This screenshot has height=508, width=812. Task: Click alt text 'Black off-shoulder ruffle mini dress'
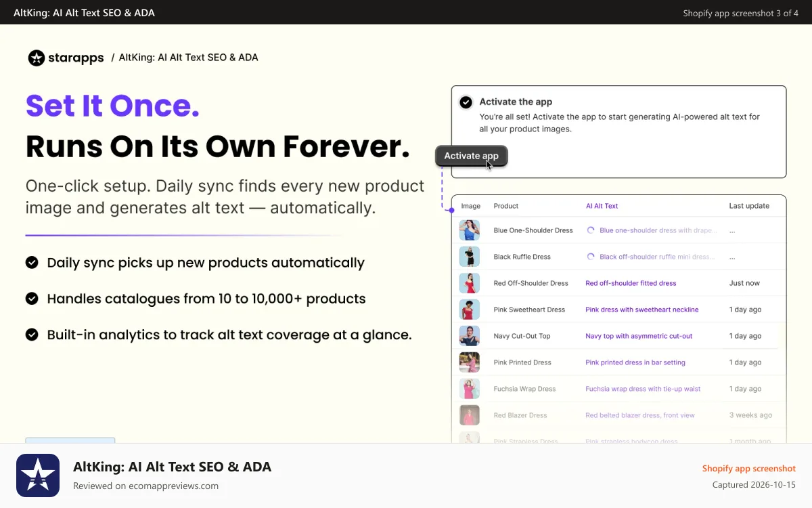click(x=657, y=257)
